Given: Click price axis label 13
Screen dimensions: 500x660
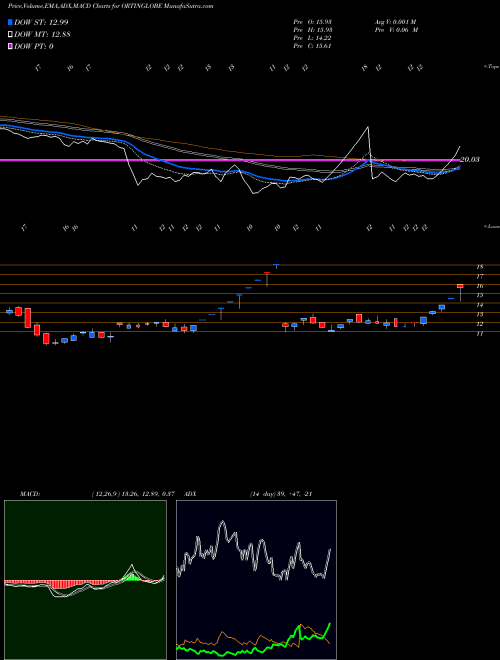Looking at the screenshot, I should tap(479, 315).
